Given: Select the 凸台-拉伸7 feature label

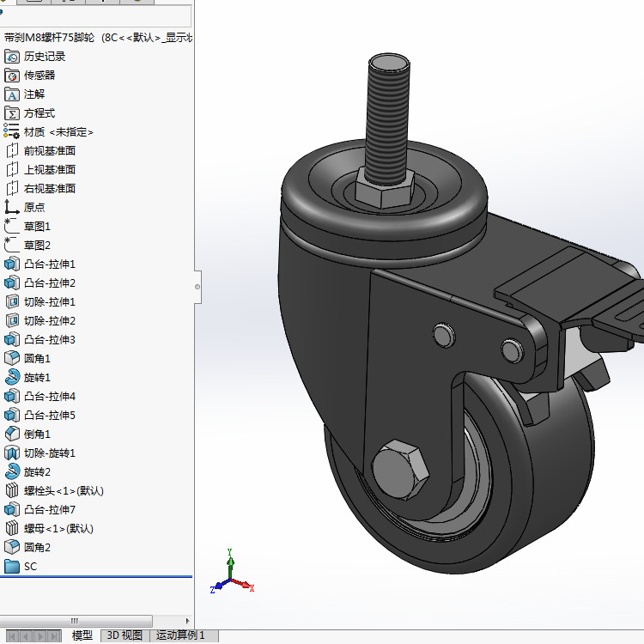Looking at the screenshot, I should coord(50,510).
